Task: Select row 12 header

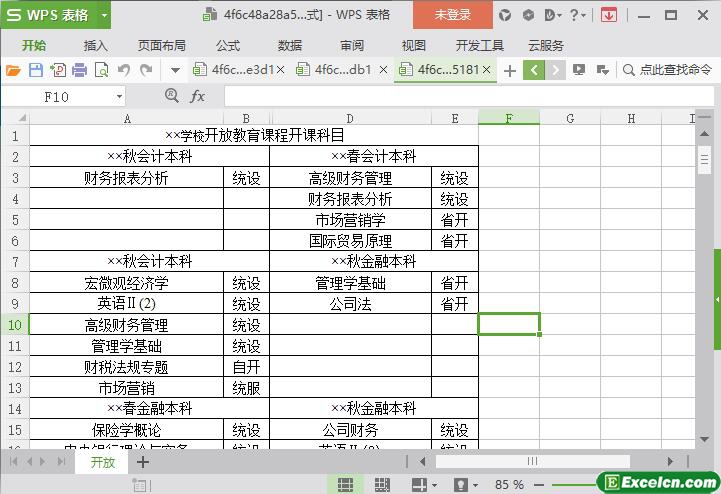Action: pyautogui.click(x=15, y=367)
